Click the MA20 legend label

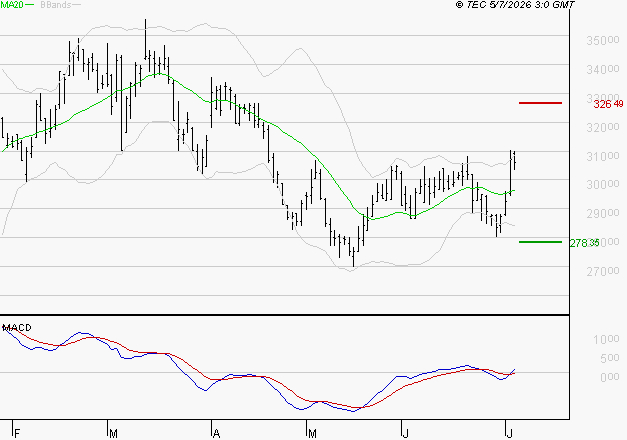pos(12,5)
